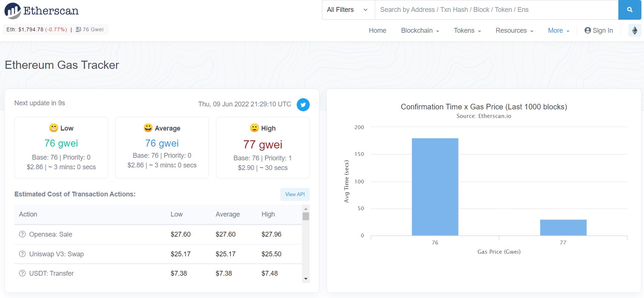Click the View API button
Screen dimensions: 644x298
[295, 194]
